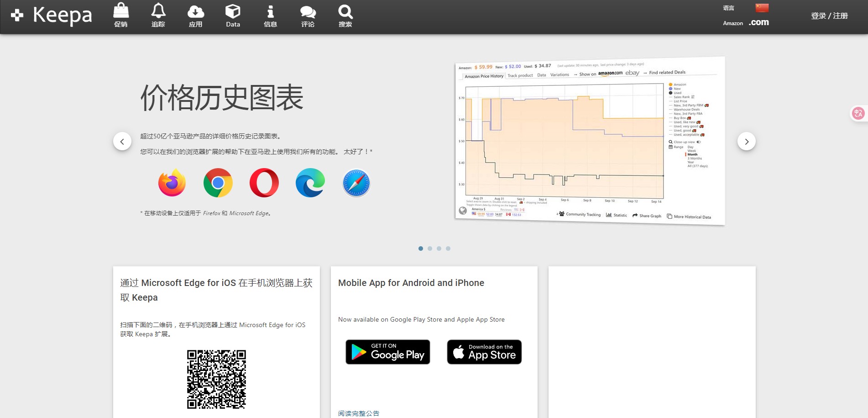The height and width of the screenshot is (418, 868).
Task: Go to the previous carousel slide arrow
Action: 122,142
